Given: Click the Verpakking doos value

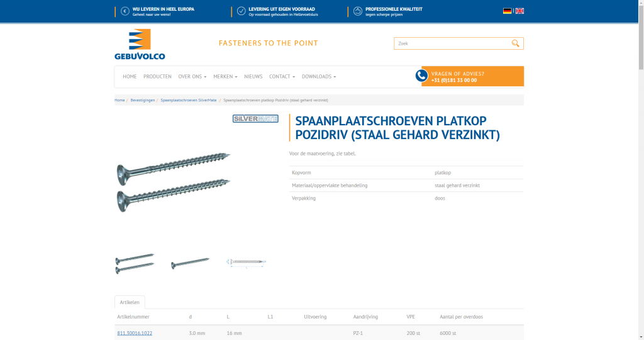Looking at the screenshot, I should click(x=440, y=198).
